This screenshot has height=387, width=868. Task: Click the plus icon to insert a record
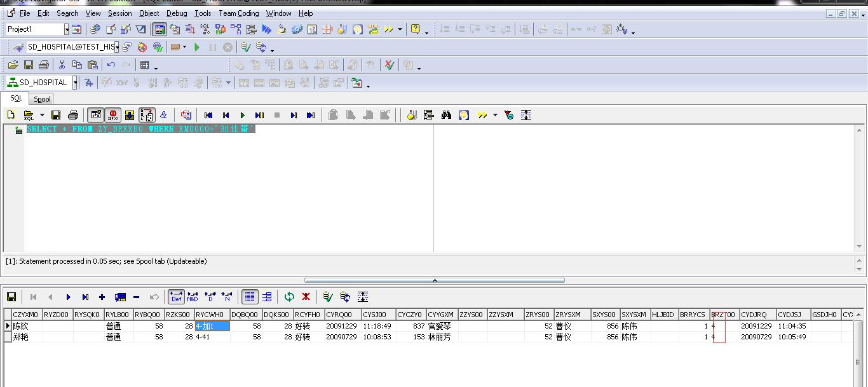102,297
